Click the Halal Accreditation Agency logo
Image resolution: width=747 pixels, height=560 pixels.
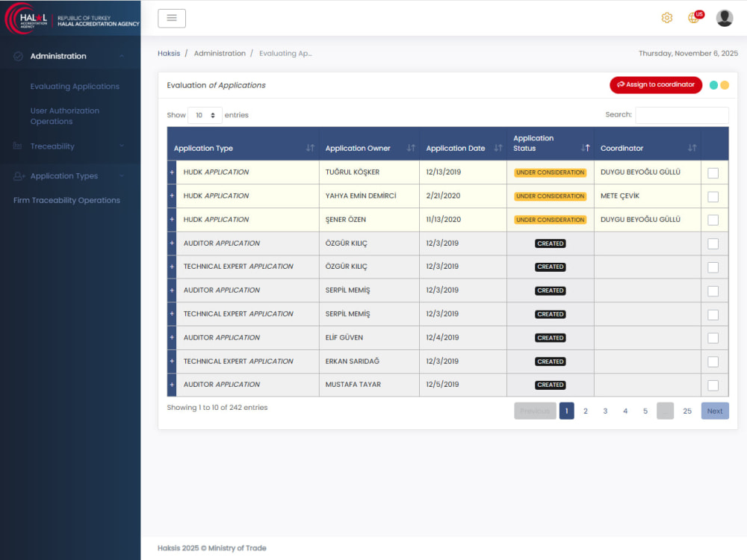72,19
